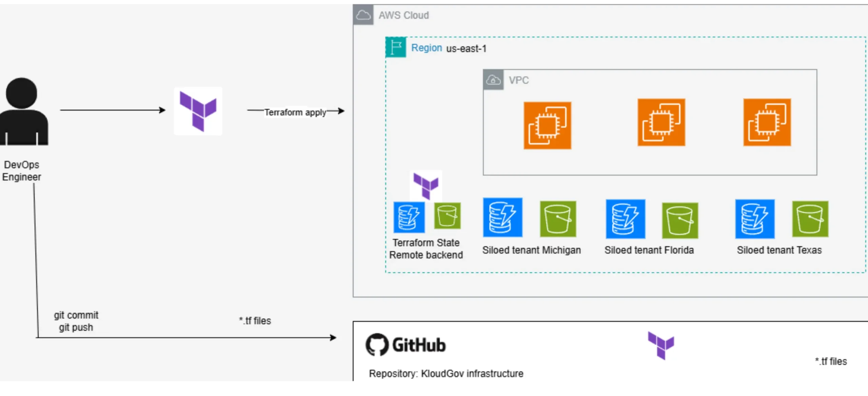Click the Terraform apply arrow label
This screenshot has height=396, width=868.
[x=295, y=112]
